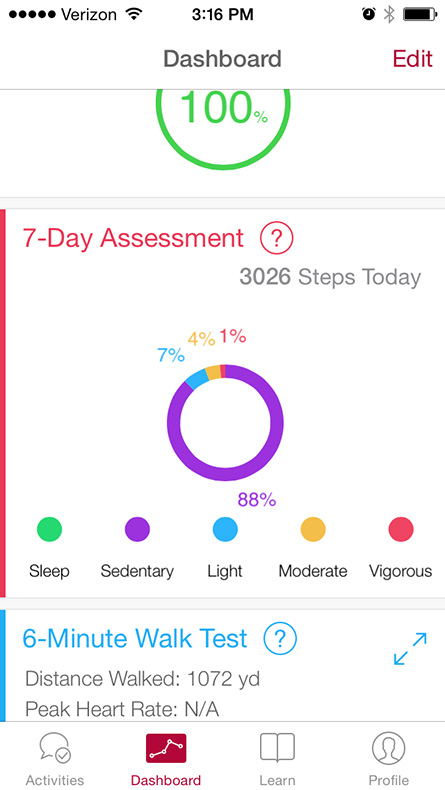Select the purple Sedentary legend dot
Image resolution: width=445 pixels, height=790 pixels.
point(137,530)
